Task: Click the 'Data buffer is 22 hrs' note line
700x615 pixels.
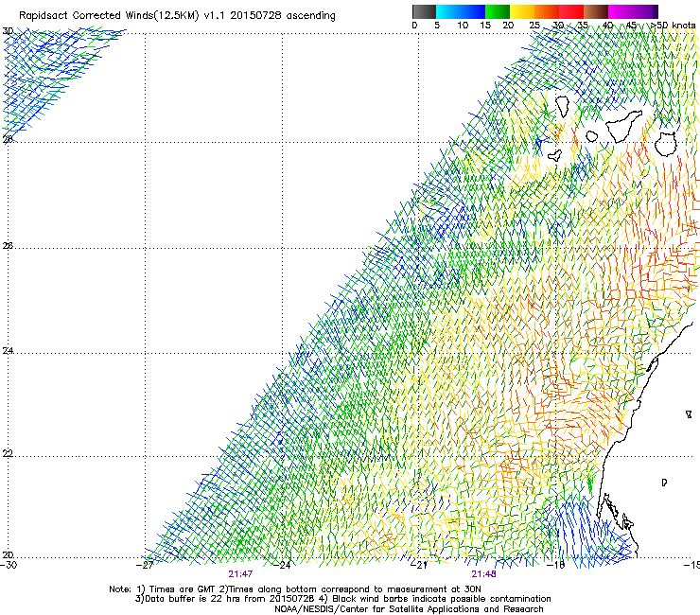Action: click(342, 599)
